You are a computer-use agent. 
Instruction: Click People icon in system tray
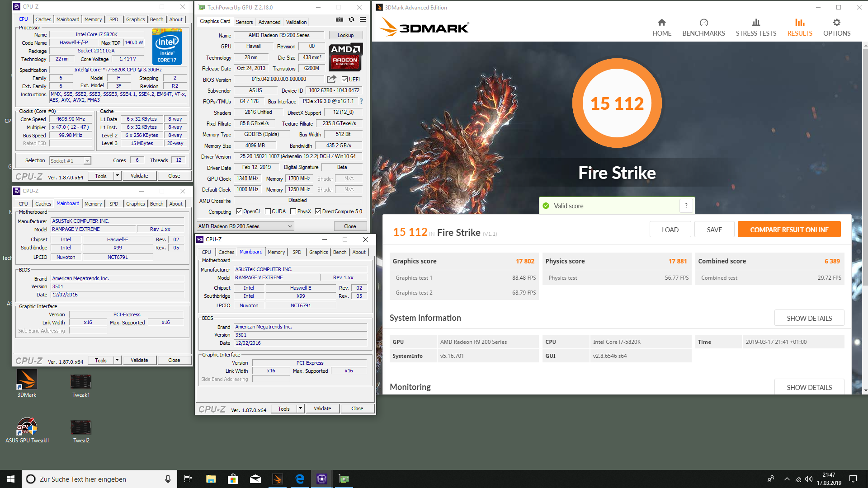tap(771, 479)
